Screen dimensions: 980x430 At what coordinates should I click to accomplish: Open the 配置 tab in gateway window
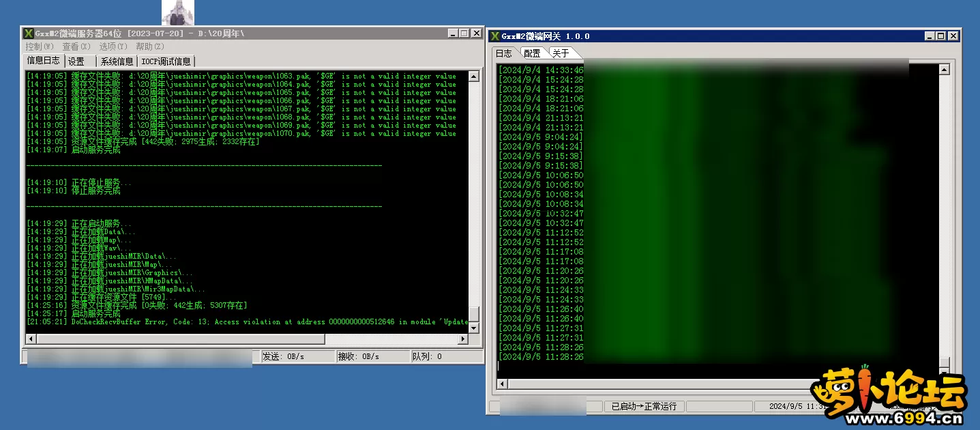[533, 53]
